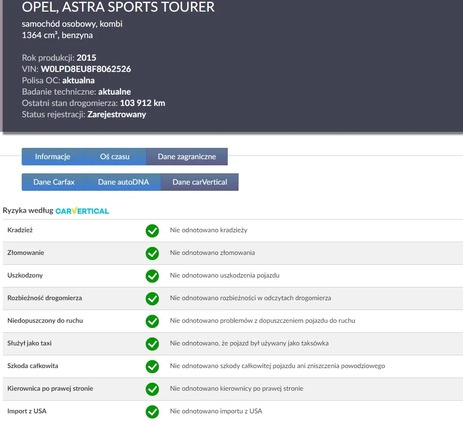This screenshot has width=463, height=422.
Task: Click the line samochód osobowy, kombi
Action: (72, 24)
